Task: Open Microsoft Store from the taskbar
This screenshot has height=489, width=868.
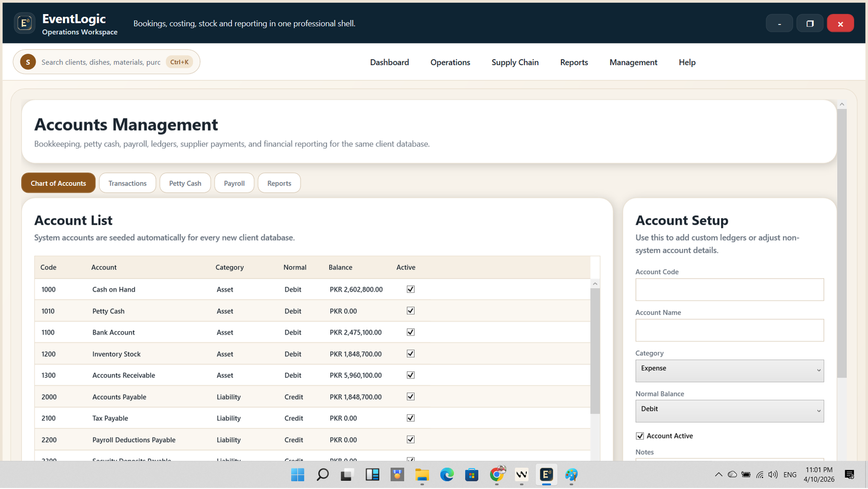Action: click(x=471, y=475)
